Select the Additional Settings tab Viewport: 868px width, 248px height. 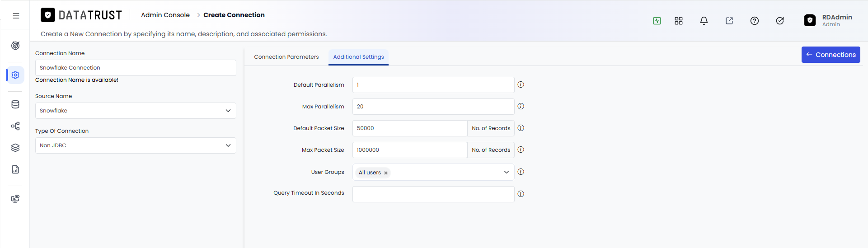358,57
